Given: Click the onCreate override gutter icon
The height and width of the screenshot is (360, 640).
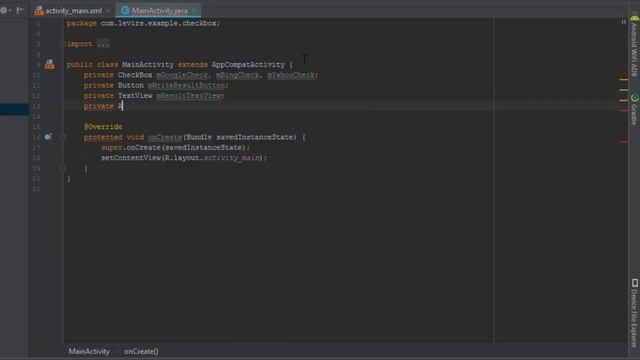Looking at the screenshot, I should point(48,137).
